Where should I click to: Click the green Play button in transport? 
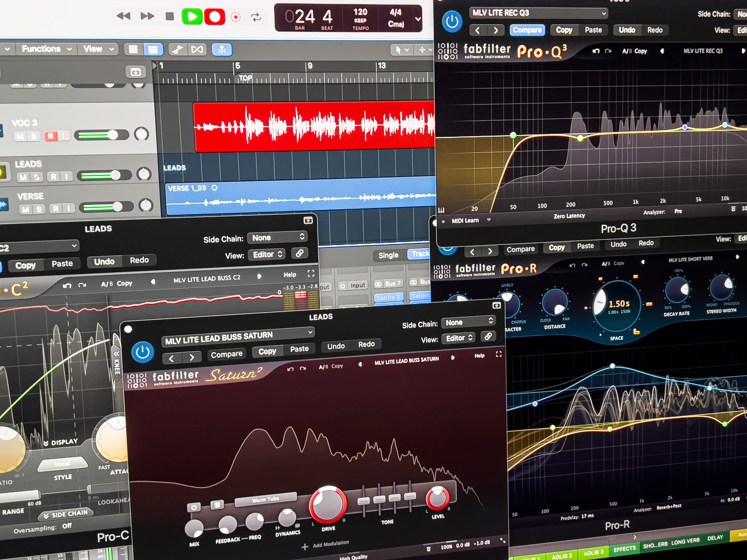(192, 17)
